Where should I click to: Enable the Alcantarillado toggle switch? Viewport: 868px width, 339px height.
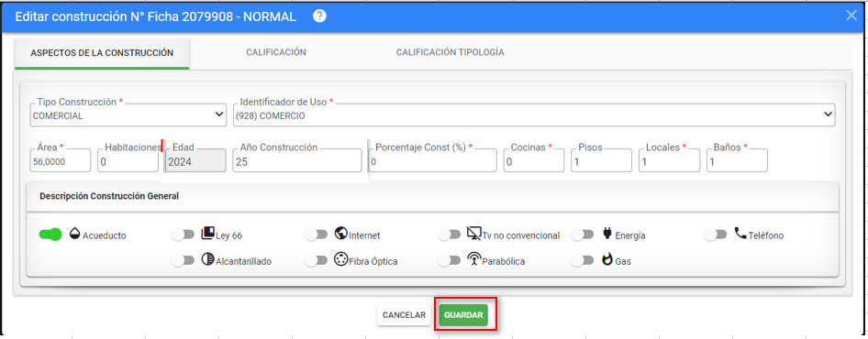(184, 260)
